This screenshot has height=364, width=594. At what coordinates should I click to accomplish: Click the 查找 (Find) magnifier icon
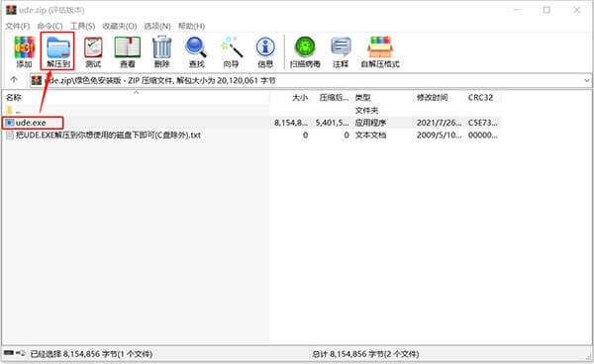[196, 51]
